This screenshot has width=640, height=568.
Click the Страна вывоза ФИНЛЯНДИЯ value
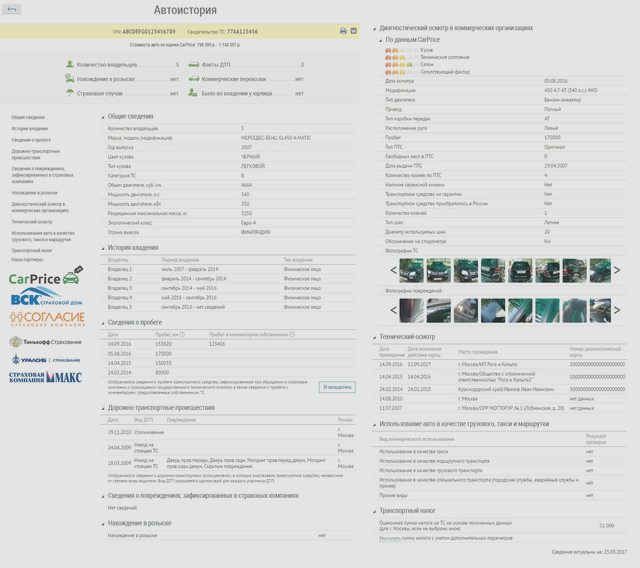coord(256,232)
